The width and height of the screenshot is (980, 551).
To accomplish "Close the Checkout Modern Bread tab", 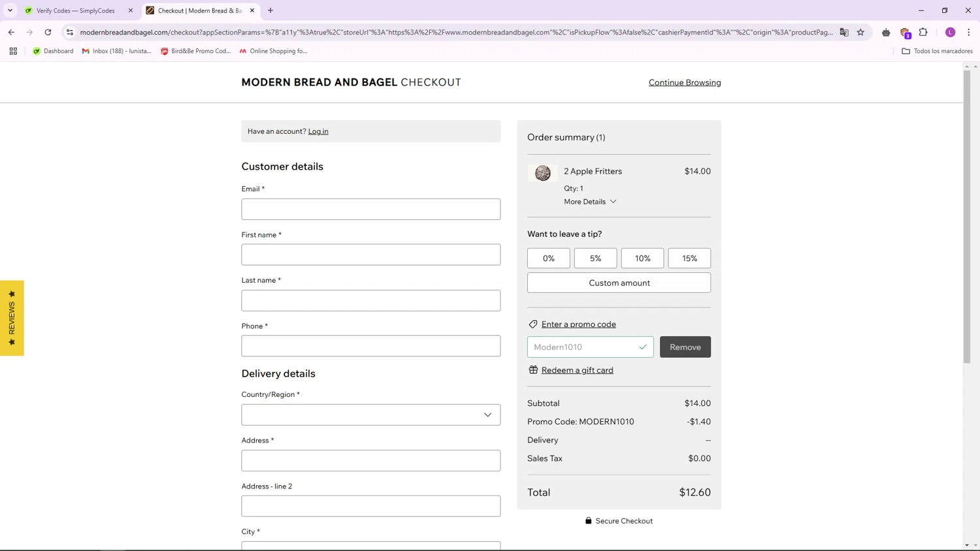I will click(x=252, y=10).
